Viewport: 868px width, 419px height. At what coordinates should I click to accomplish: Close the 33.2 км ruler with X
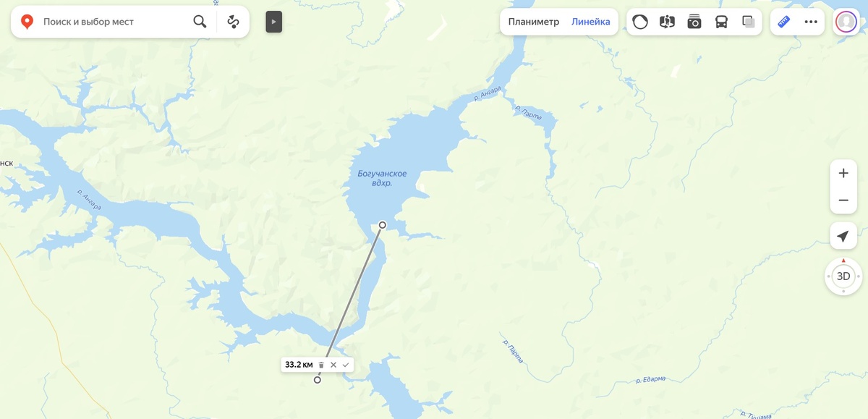(333, 365)
